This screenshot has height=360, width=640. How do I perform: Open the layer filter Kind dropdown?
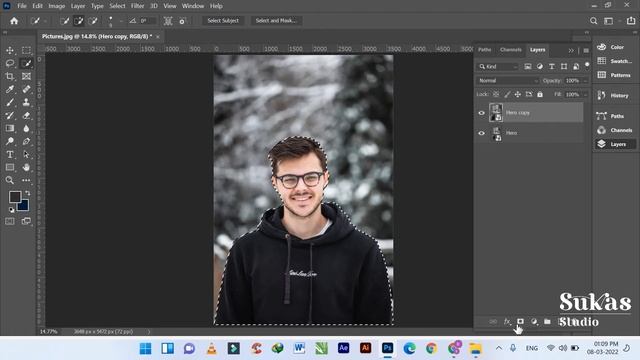point(498,66)
